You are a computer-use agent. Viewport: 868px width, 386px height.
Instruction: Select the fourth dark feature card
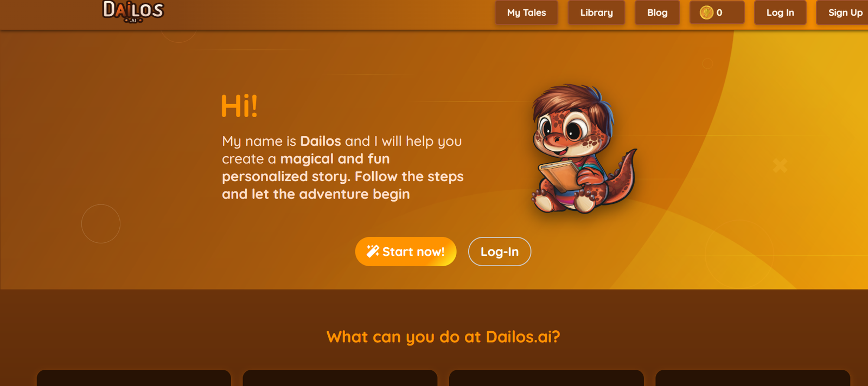tap(752, 378)
